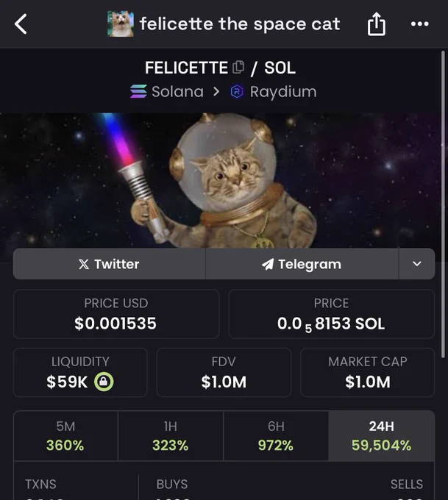This screenshot has width=448, height=500.
Task: Select the 1H timeframe tab
Action: [x=171, y=435]
